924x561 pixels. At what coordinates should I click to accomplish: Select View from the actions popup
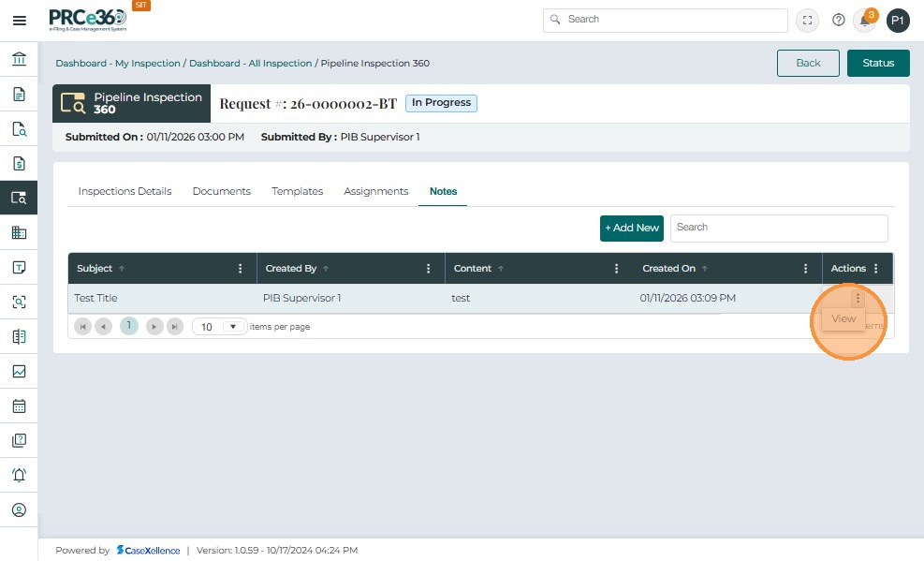click(843, 318)
